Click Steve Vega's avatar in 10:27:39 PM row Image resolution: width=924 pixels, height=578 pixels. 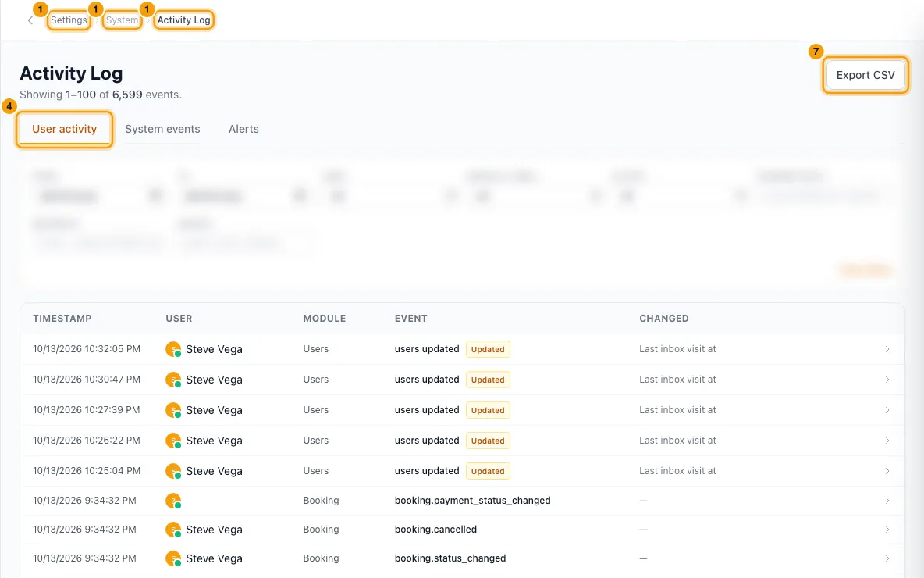(x=173, y=410)
